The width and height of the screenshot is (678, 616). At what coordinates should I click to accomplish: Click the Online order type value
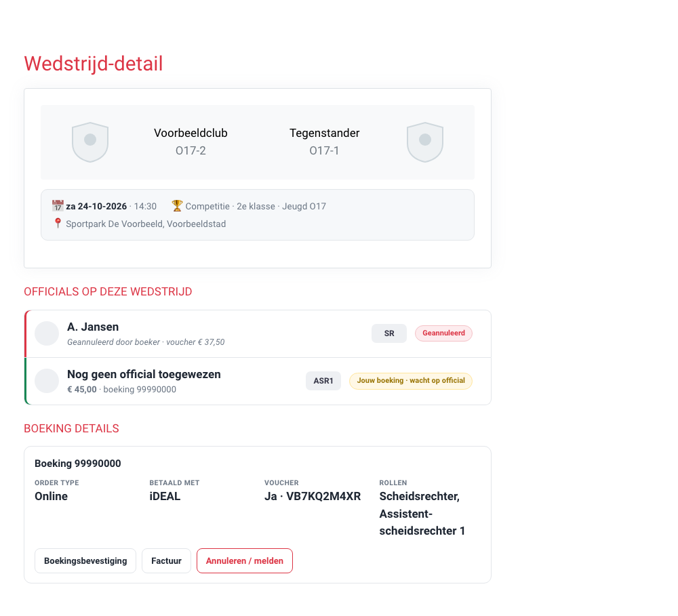pyautogui.click(x=51, y=496)
